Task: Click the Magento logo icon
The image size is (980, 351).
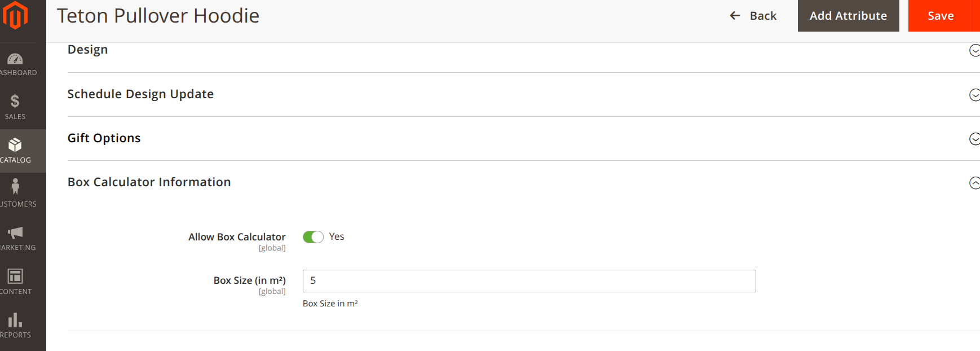Action: [x=15, y=15]
